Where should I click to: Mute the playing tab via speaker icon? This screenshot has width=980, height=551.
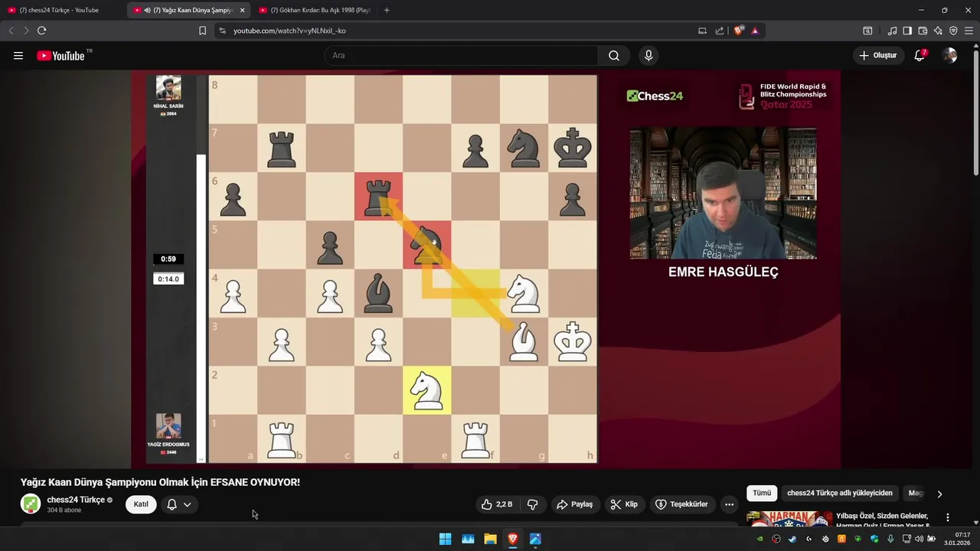pos(146,10)
